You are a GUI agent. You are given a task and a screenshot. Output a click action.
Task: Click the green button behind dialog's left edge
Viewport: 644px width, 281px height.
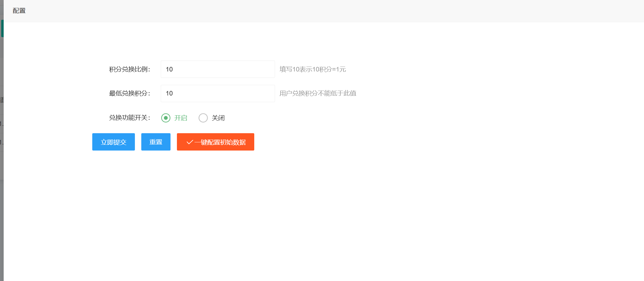[x=2, y=28]
